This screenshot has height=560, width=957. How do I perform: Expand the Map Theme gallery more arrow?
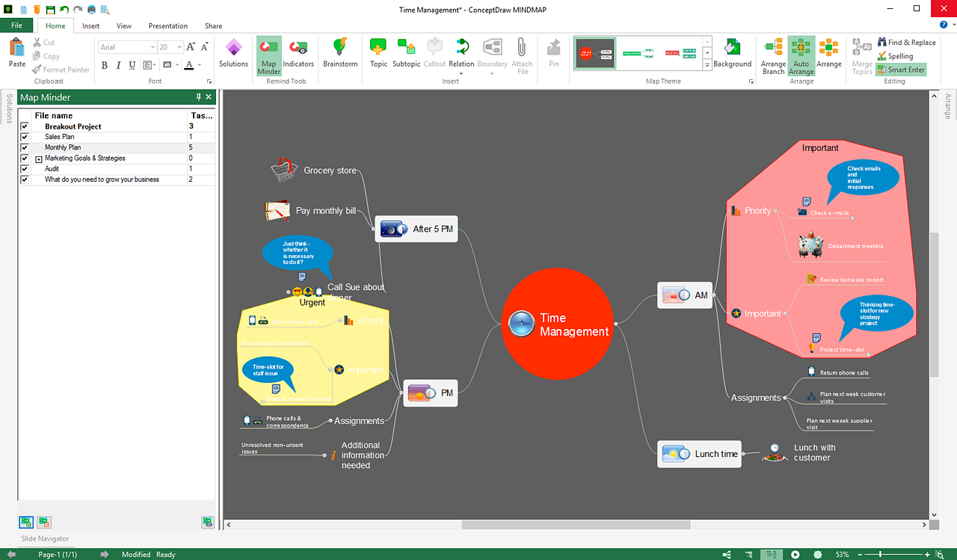707,66
